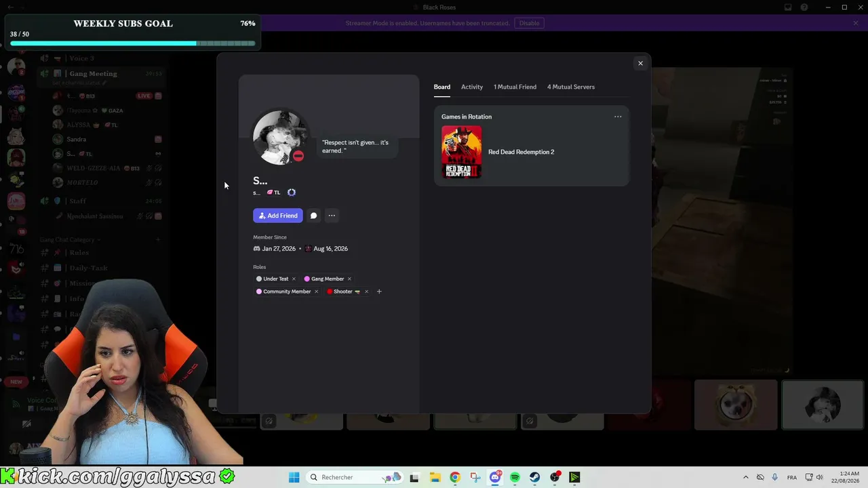Screen dimensions: 868x488
Task: Open Snipping Tool from the taskbar
Action: point(475,477)
